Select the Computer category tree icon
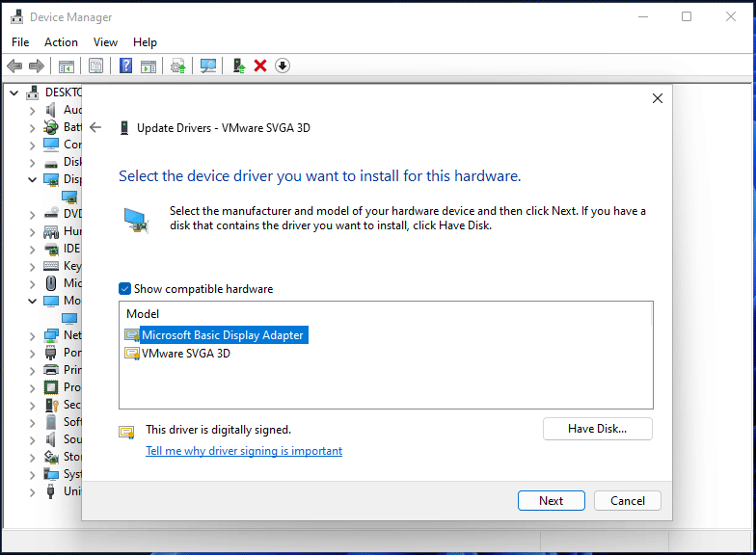Image resolution: width=756 pixels, height=555 pixels. [50, 145]
